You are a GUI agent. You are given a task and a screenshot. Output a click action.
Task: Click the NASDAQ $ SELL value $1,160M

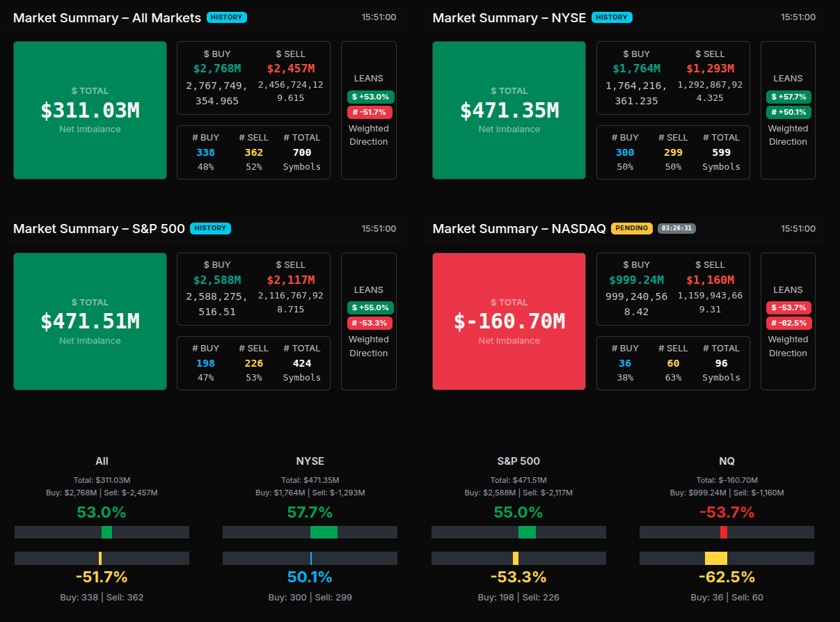click(x=710, y=280)
